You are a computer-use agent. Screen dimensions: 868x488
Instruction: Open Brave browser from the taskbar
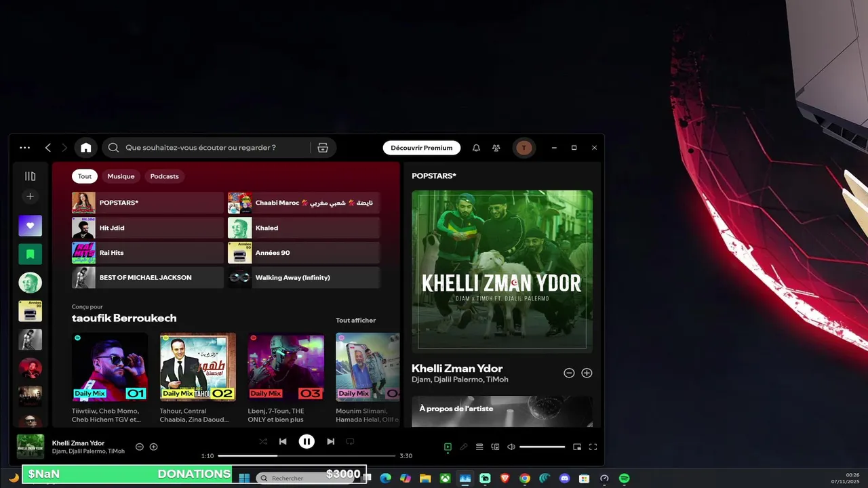click(x=505, y=478)
